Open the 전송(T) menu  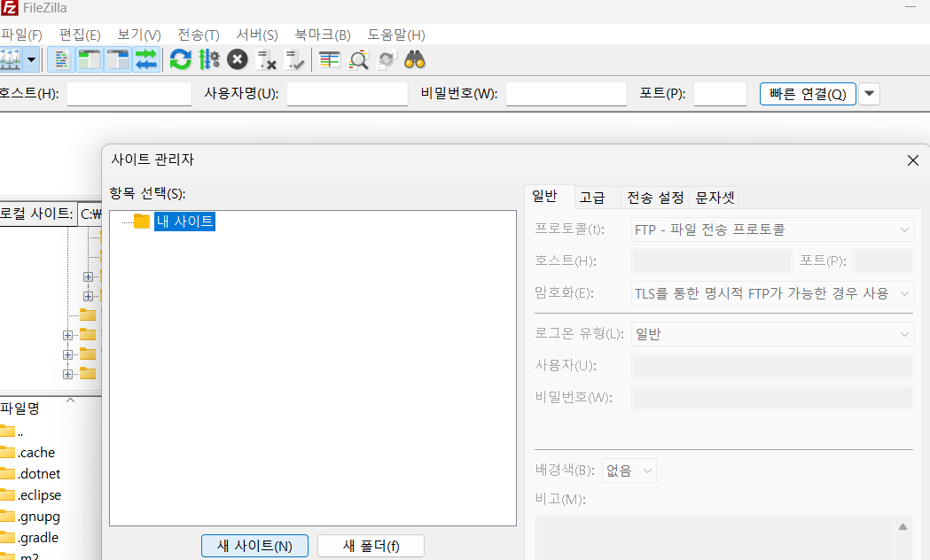198,35
